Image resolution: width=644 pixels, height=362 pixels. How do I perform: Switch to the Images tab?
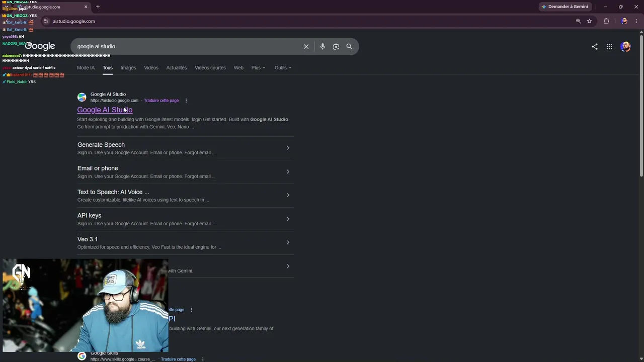[x=128, y=68]
